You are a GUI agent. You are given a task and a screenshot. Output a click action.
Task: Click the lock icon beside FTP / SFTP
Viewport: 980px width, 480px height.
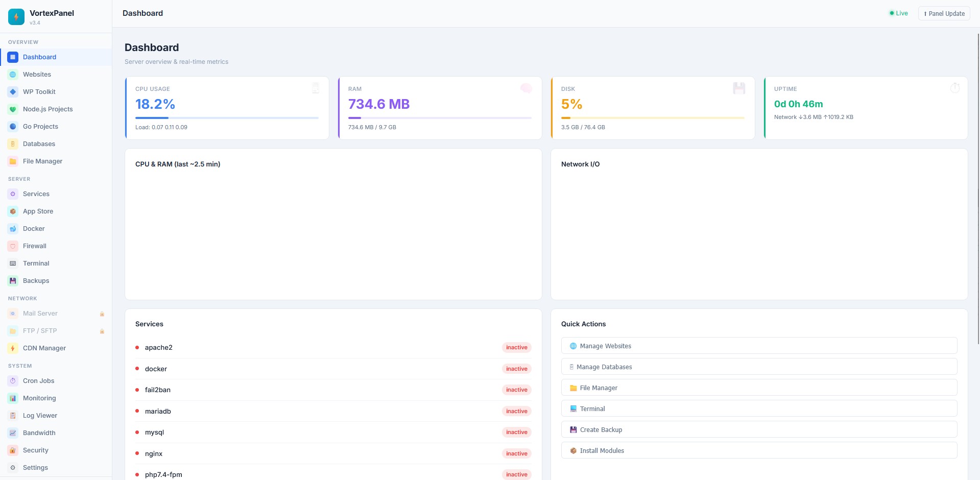(x=102, y=331)
